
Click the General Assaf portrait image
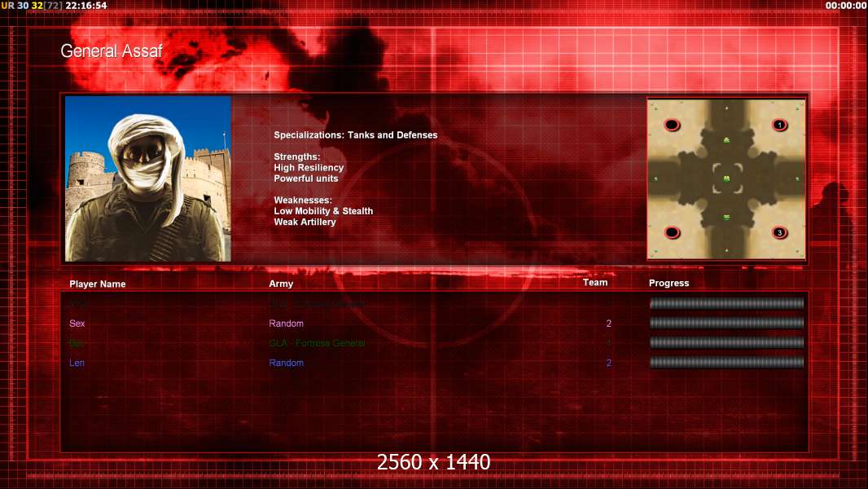[148, 178]
